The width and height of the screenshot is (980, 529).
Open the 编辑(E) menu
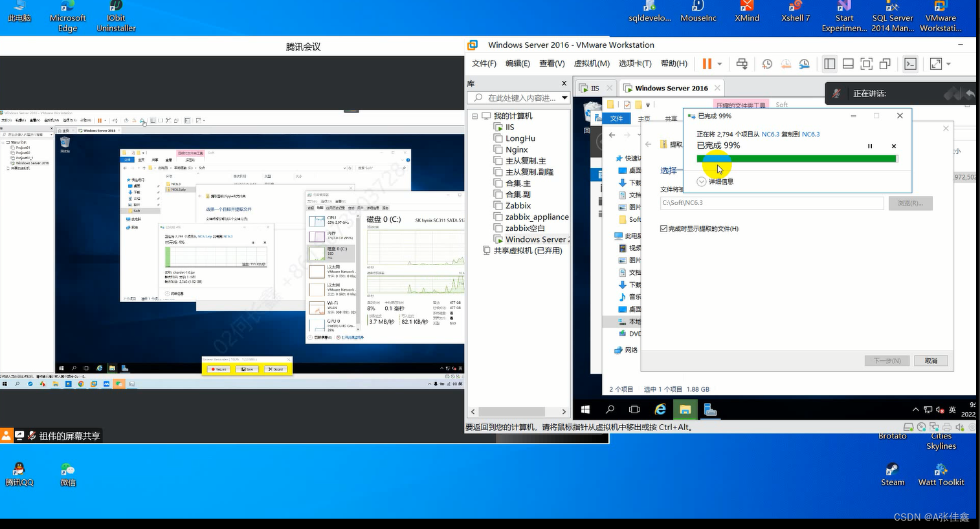tap(517, 63)
